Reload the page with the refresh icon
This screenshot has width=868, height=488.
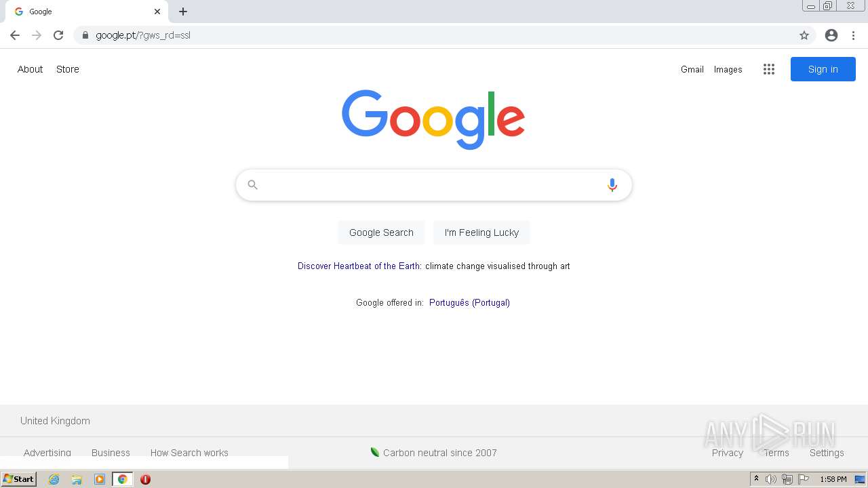tap(58, 35)
